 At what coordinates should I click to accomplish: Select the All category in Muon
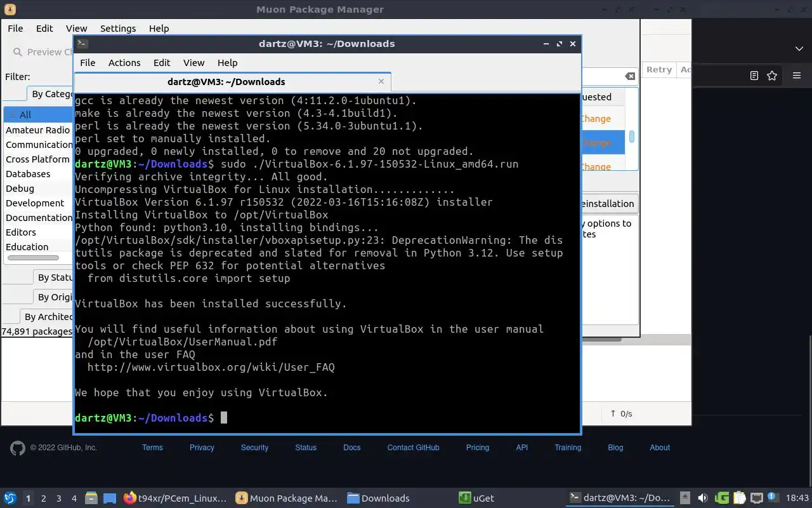click(x=39, y=114)
